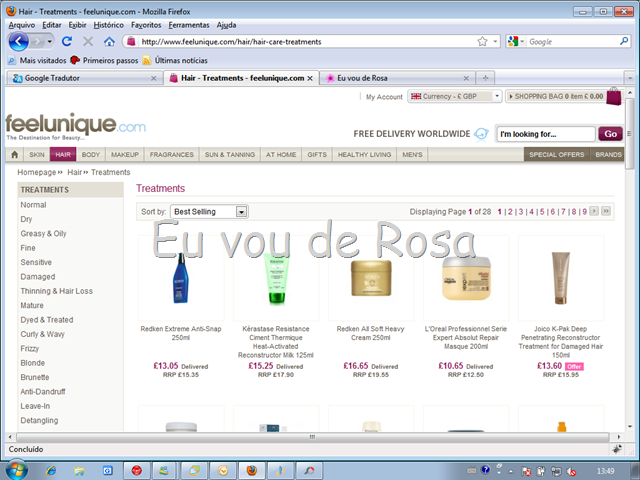Screen dimensions: 640x480
Task: Click the Kérastase green tube product image
Action: (276, 278)
